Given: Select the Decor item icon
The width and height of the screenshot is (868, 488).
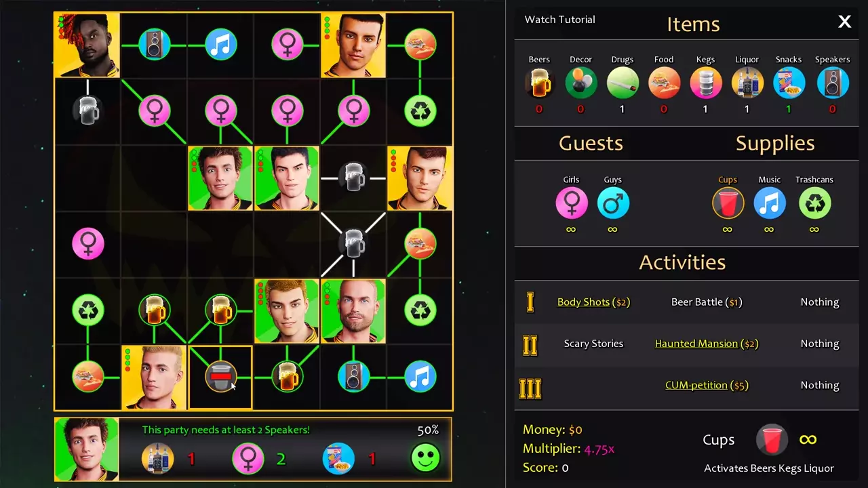Looking at the screenshot, I should [581, 83].
